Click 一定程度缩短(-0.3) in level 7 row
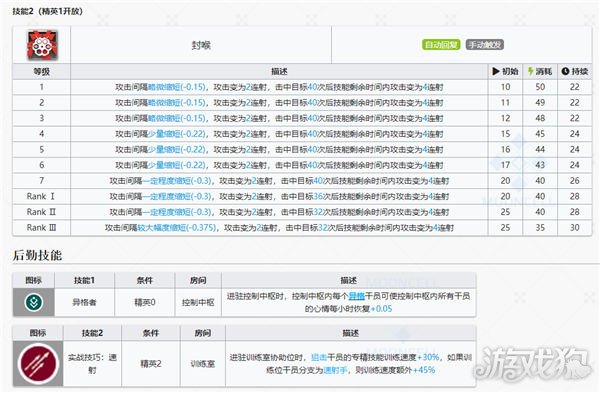Image resolution: width=600 pixels, height=393 pixels. tap(177, 181)
